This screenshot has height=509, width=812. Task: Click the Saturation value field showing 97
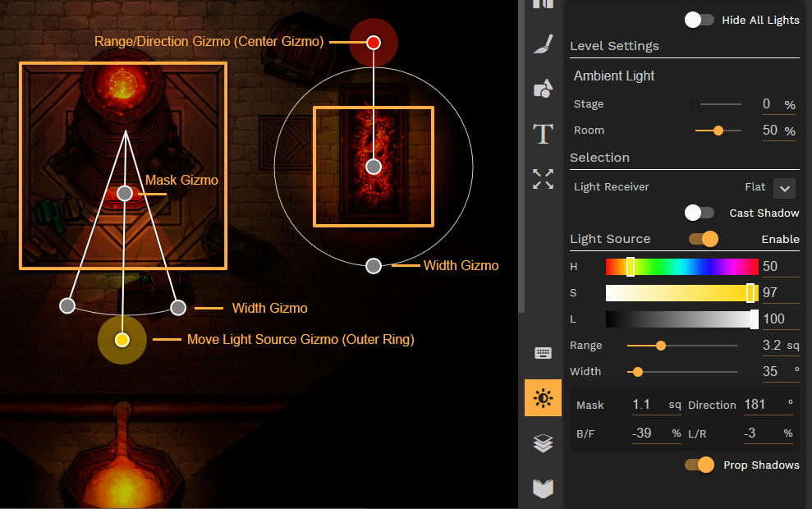(781, 293)
